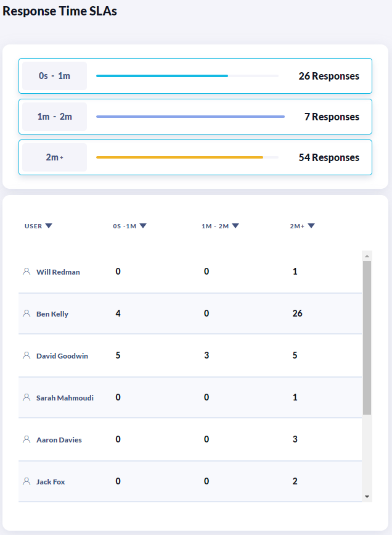Viewport: 392px width, 535px height.
Task: Click the blue 0s - 1m progress bar
Action: [x=162, y=76]
